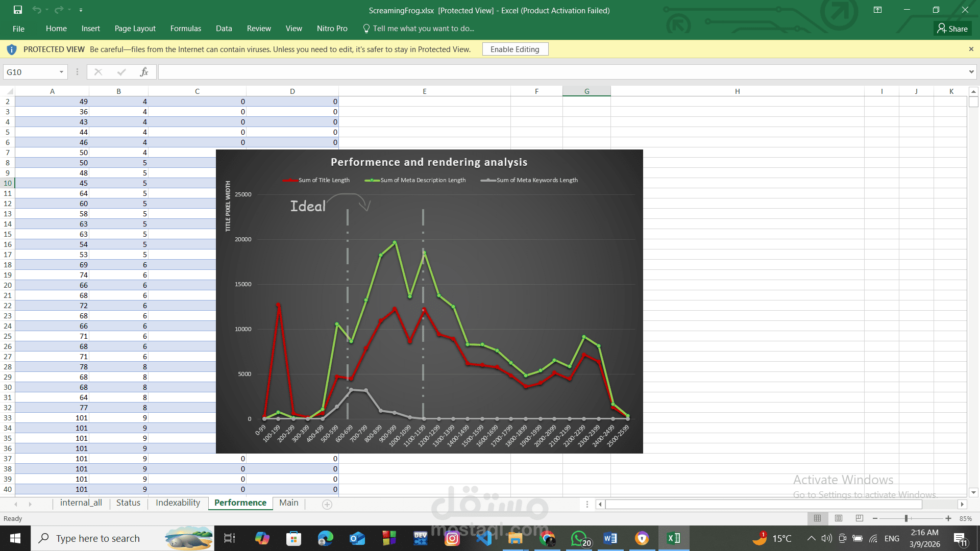Click the Tell me search field
This screenshot has width=980, height=551.
click(x=423, y=29)
